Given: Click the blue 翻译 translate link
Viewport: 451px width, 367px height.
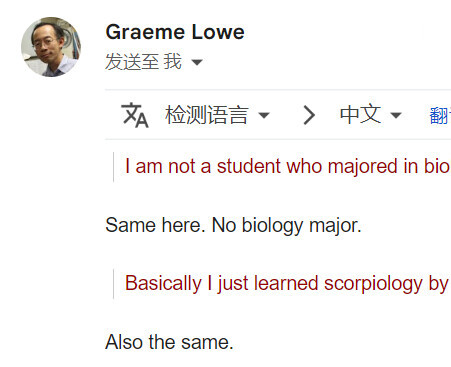Looking at the screenshot, I should [x=440, y=115].
